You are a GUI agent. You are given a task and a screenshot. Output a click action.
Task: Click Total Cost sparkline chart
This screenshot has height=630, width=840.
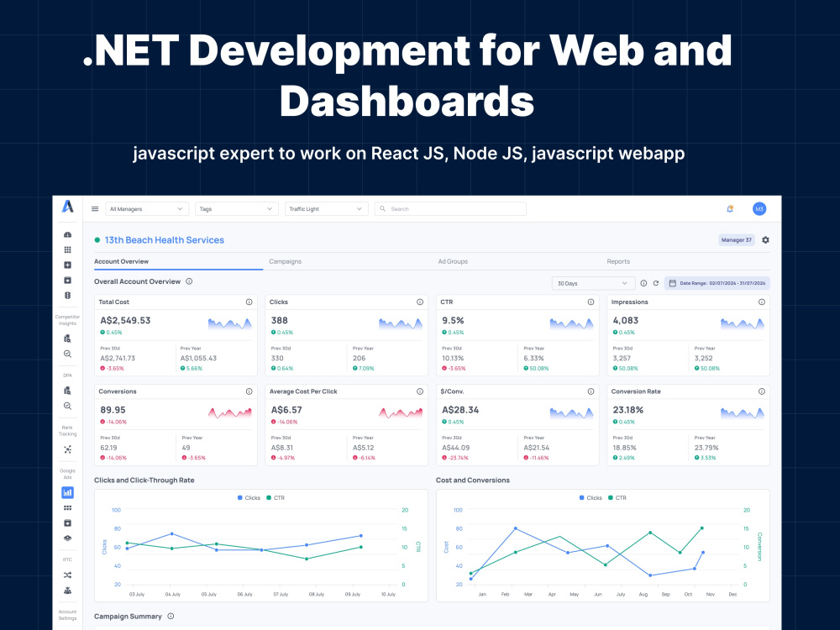click(230, 323)
